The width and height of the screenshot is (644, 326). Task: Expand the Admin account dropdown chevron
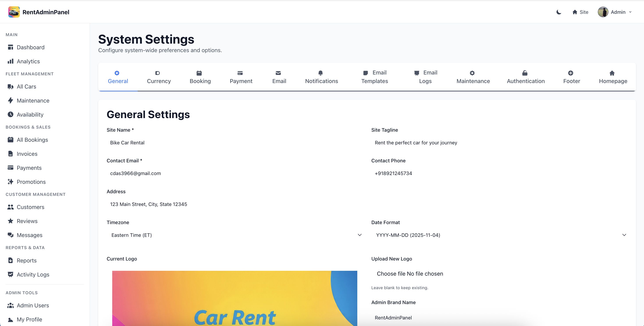tap(630, 12)
